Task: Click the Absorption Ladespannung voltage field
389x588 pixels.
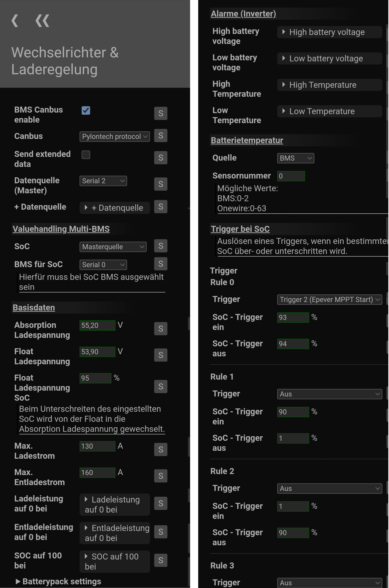Action: click(97, 325)
